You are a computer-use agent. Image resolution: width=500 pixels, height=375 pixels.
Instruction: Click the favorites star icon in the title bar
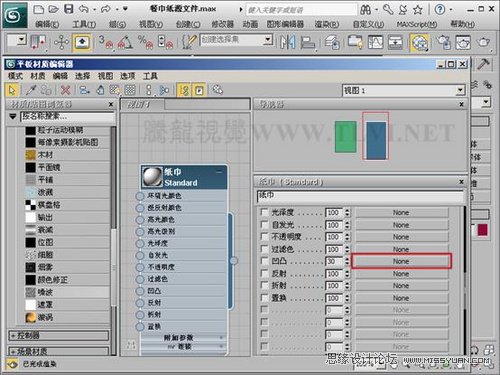[418, 10]
